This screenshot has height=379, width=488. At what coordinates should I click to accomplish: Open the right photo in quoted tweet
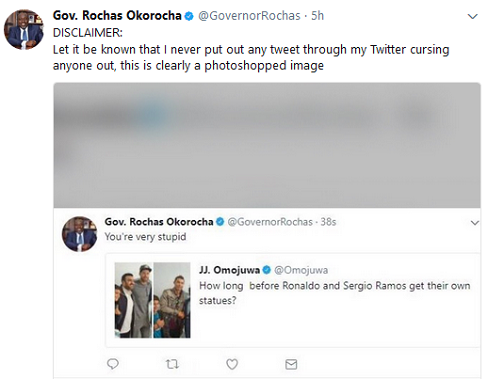[x=172, y=300]
